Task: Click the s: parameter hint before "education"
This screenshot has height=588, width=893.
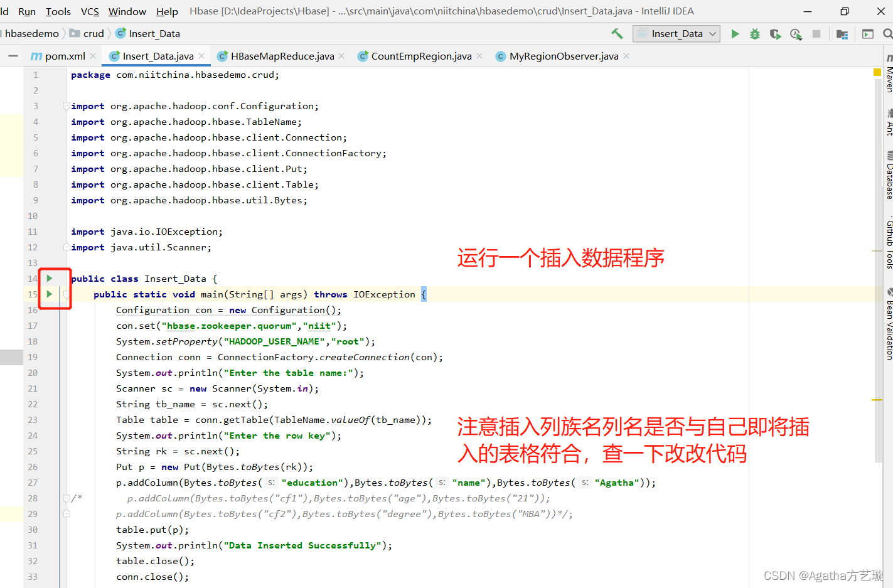Action: (271, 483)
